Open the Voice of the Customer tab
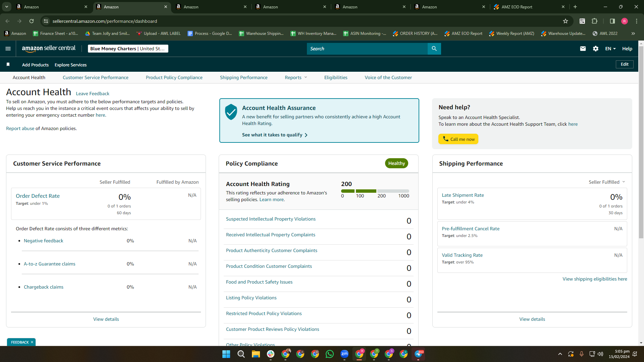Image resolution: width=644 pixels, height=362 pixels. coord(388,77)
